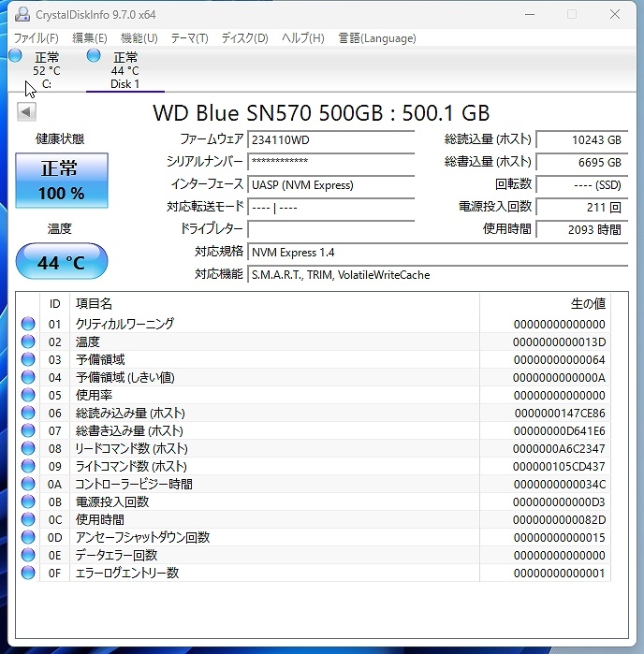Click status icon for 予備領域 (しきい値) row
Screen dimensions: 644x654
(28, 377)
